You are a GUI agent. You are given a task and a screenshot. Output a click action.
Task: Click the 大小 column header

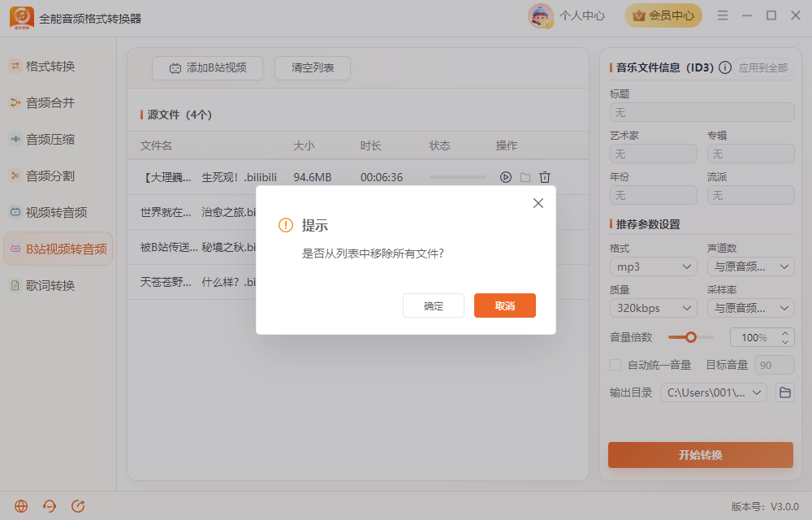[x=304, y=145]
